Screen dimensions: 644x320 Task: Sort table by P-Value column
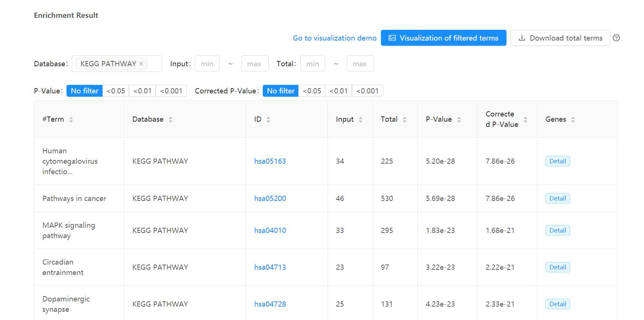[459, 119]
